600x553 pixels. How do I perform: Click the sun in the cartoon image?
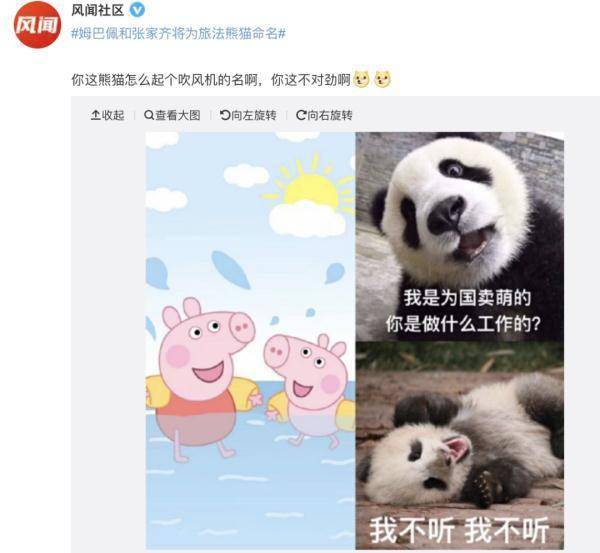[x=311, y=191]
